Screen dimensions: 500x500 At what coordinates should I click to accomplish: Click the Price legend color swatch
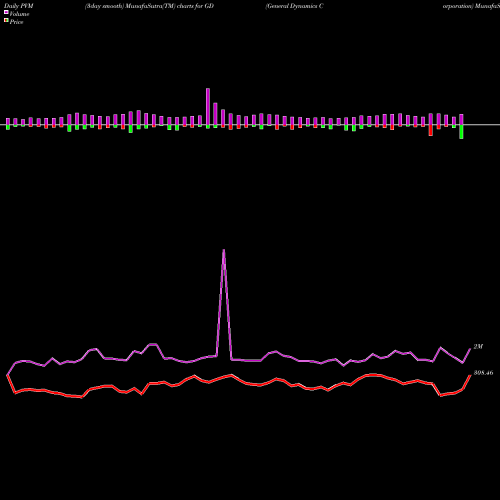pos(6,21)
